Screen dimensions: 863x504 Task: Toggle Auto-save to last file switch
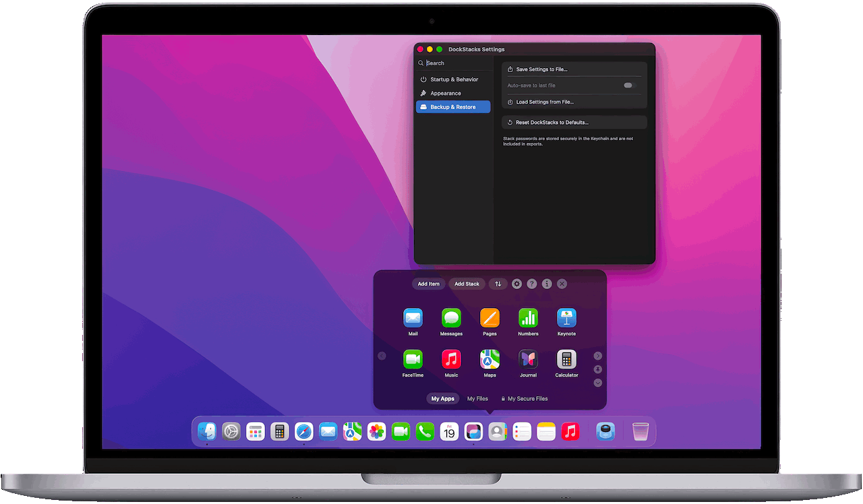click(x=629, y=86)
